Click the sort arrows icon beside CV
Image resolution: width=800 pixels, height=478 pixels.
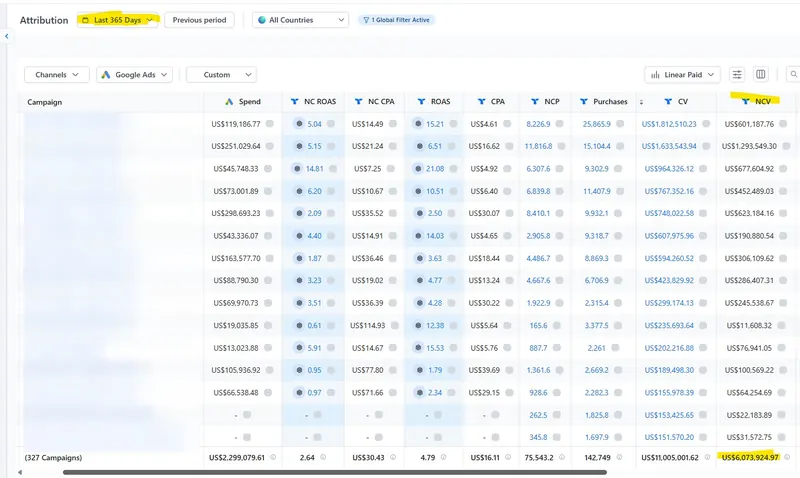pos(641,102)
